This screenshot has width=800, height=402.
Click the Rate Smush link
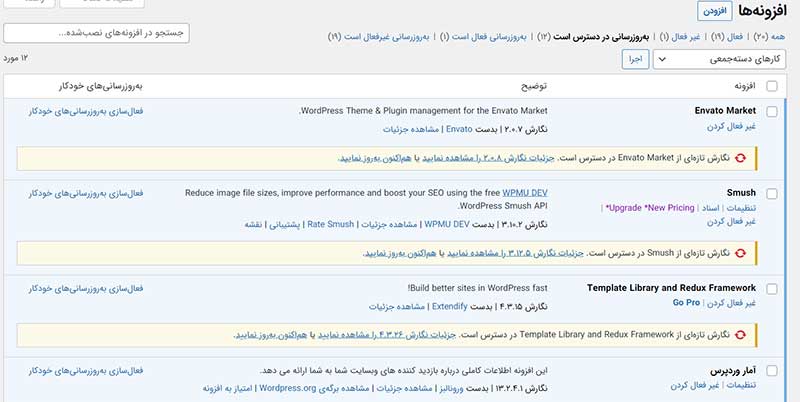[x=331, y=224]
